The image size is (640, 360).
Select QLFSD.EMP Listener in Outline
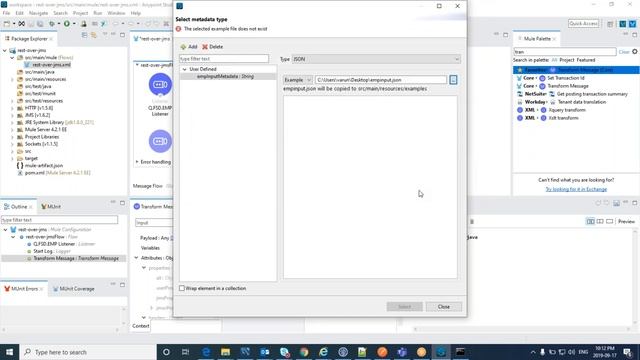pyautogui.click(x=64, y=244)
